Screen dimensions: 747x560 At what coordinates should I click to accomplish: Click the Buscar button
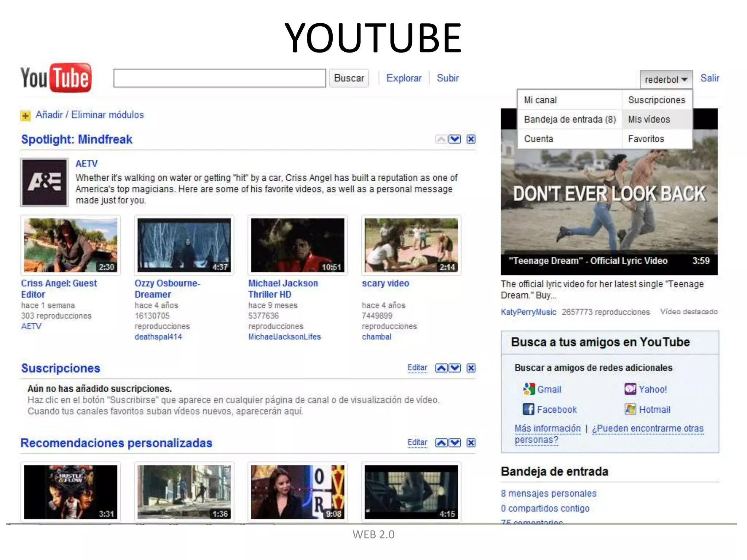click(x=349, y=78)
